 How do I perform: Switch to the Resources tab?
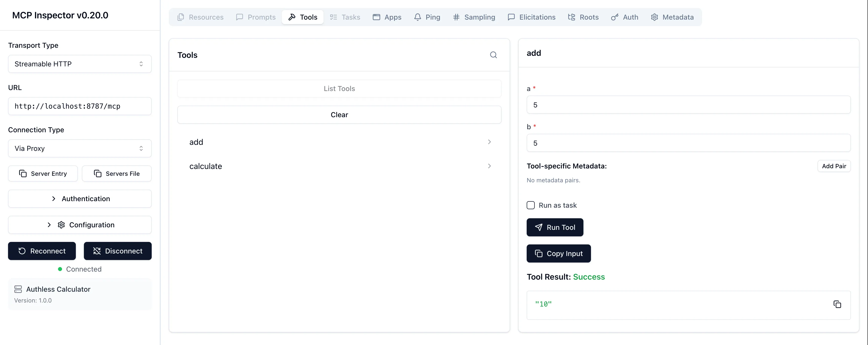click(200, 17)
